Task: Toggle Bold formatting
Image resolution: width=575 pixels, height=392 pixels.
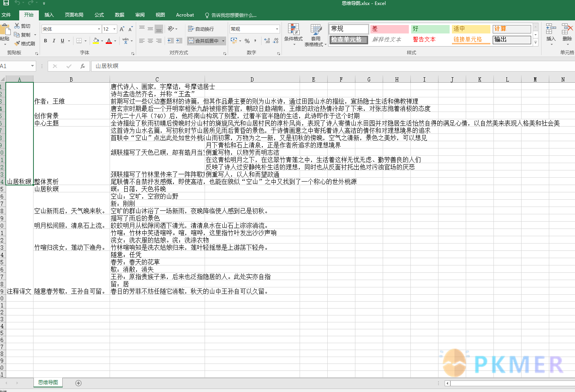Action: (45, 41)
